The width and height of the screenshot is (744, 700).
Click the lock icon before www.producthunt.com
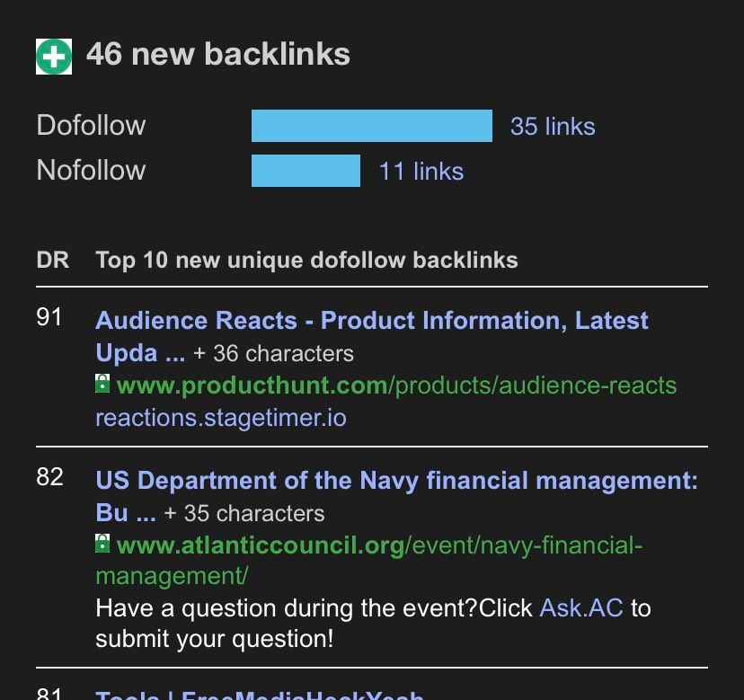tap(102, 385)
